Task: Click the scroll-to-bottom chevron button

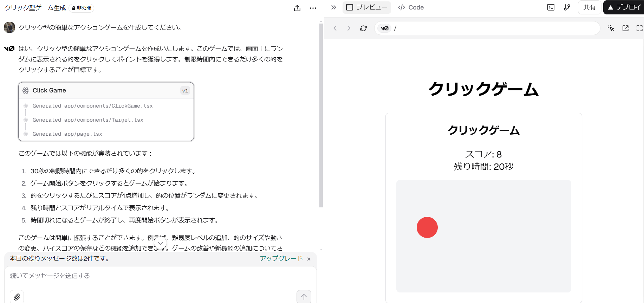Action: point(161,243)
